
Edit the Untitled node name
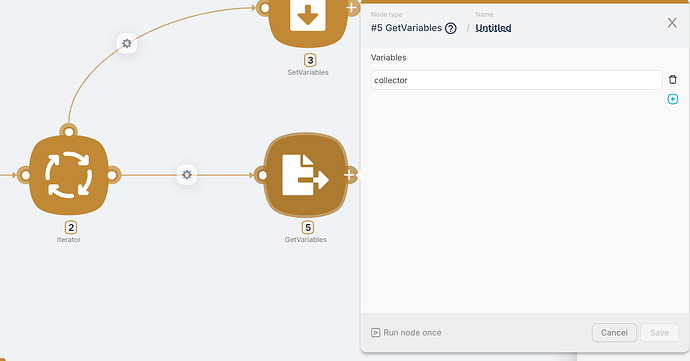tap(493, 28)
